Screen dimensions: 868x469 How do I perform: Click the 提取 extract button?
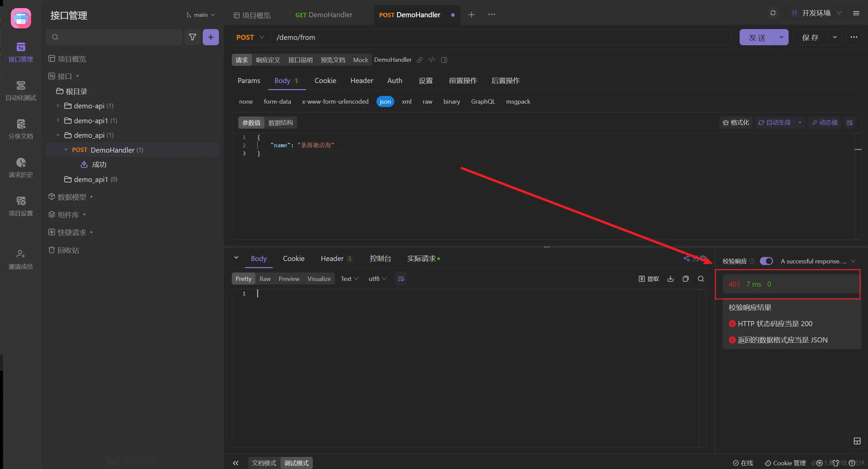click(649, 279)
